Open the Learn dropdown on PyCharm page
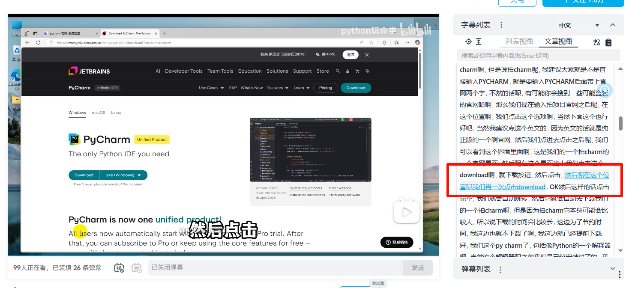This screenshot has height=288, width=644. point(302,88)
